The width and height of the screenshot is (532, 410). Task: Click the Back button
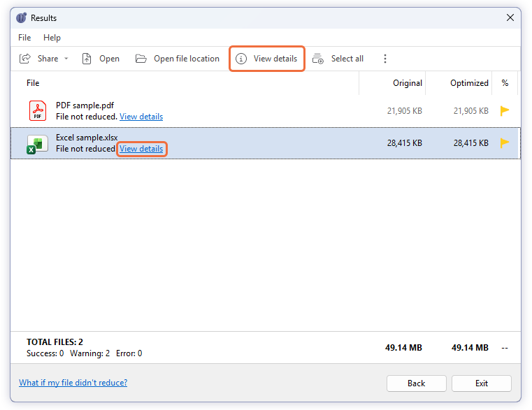[x=417, y=383]
